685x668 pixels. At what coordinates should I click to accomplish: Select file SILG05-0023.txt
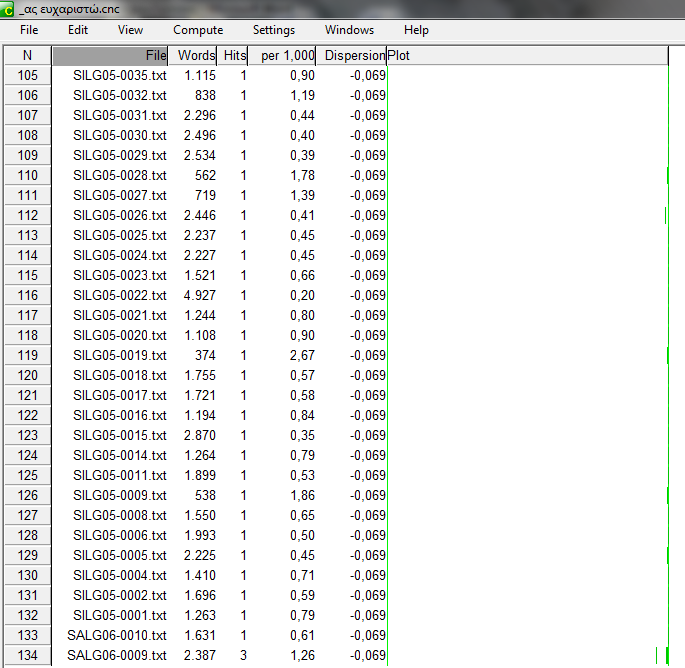tap(120, 276)
